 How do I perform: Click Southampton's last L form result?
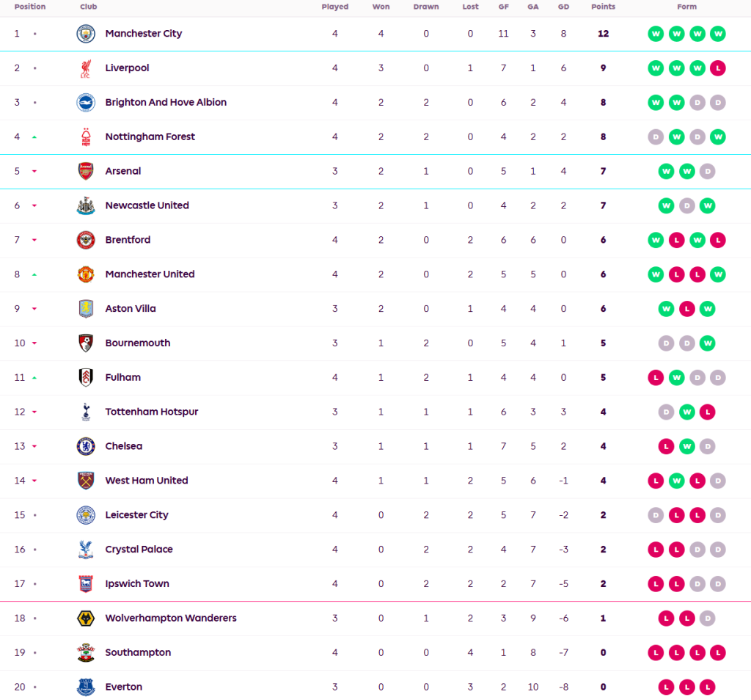tap(717, 652)
